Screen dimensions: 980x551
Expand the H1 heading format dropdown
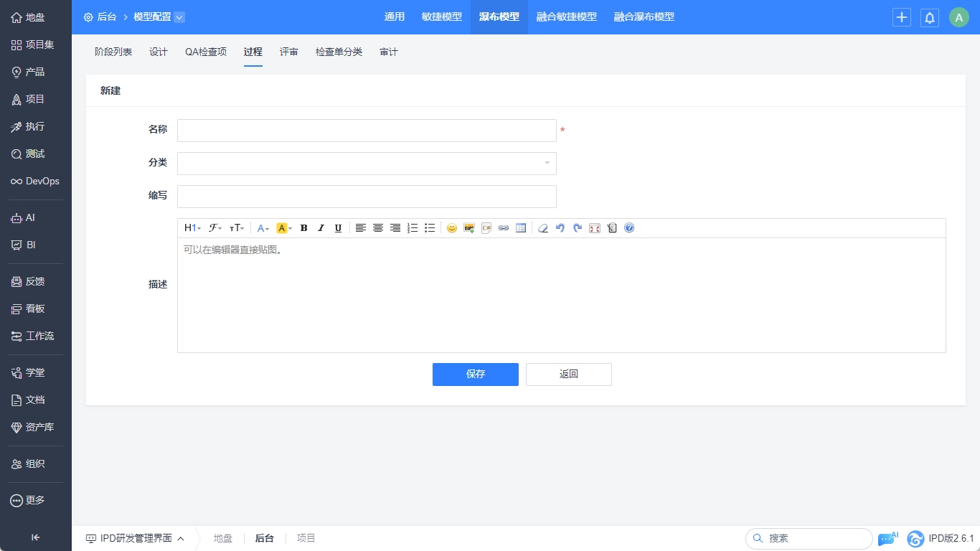[x=192, y=228]
